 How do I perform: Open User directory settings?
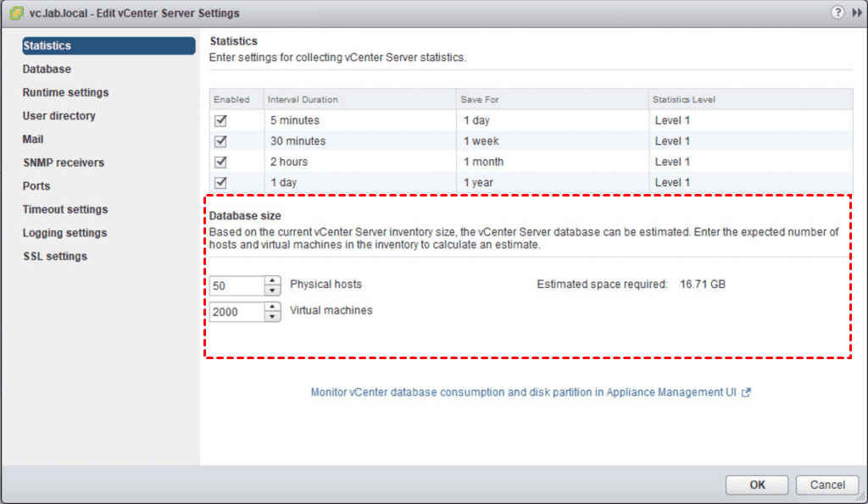tap(58, 116)
